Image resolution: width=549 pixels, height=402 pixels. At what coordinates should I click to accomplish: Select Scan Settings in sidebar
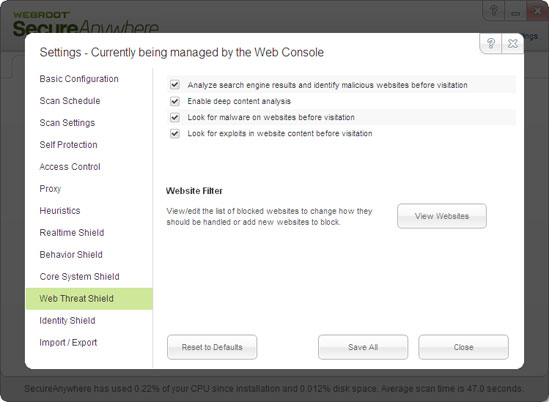pos(67,123)
